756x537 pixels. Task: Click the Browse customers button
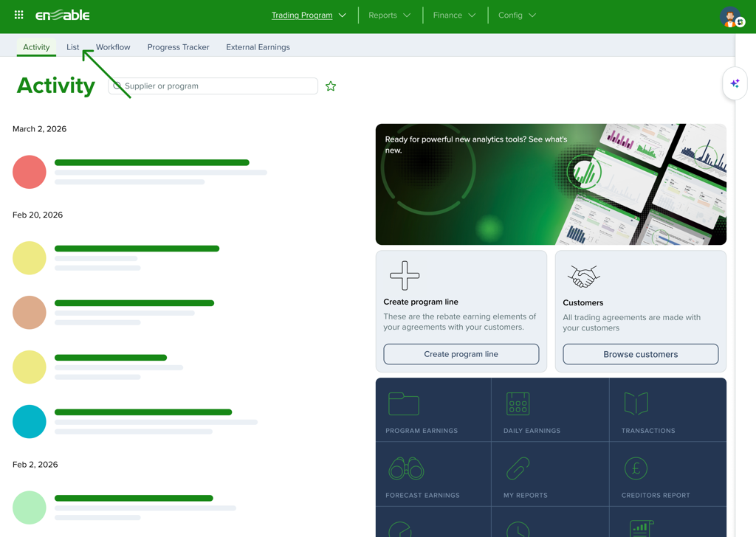click(x=640, y=354)
